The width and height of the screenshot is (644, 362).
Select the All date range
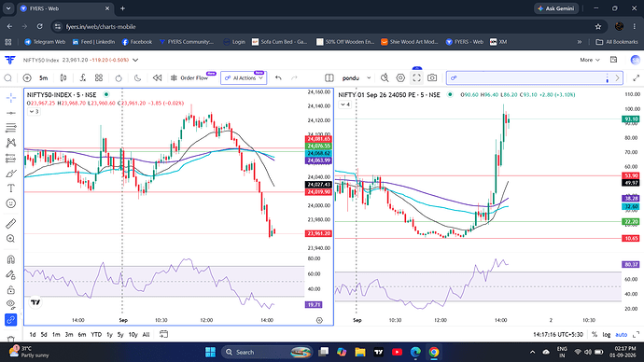click(x=146, y=335)
